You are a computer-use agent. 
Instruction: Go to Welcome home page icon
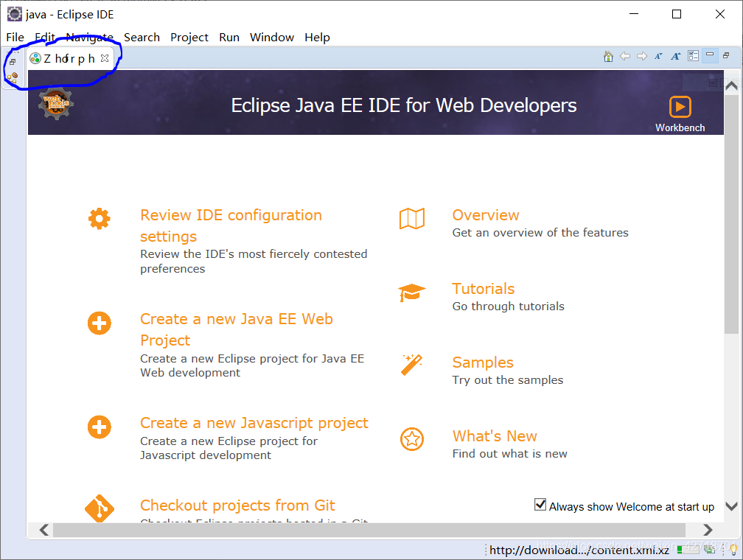[608, 57]
